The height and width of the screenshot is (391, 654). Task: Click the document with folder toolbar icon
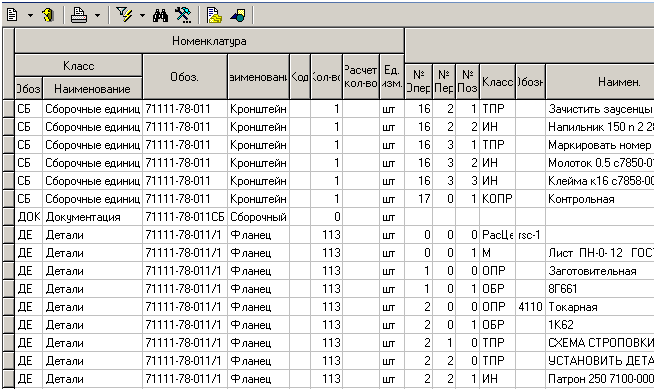tap(214, 15)
